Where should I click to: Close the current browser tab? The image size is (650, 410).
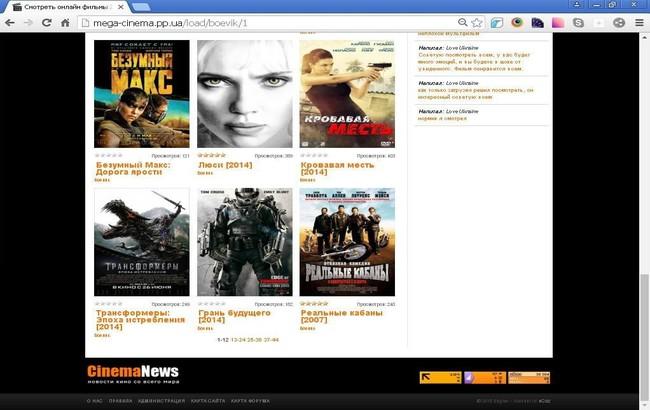coord(121,6)
